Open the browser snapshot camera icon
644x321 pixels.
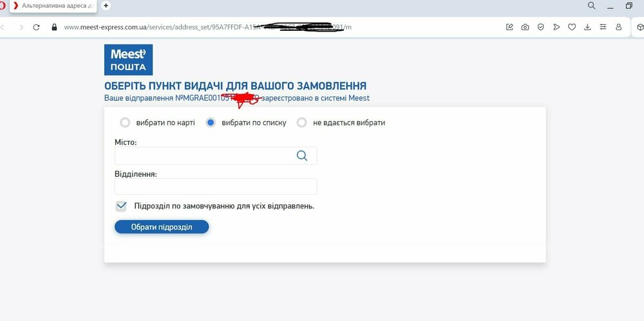(x=526, y=27)
